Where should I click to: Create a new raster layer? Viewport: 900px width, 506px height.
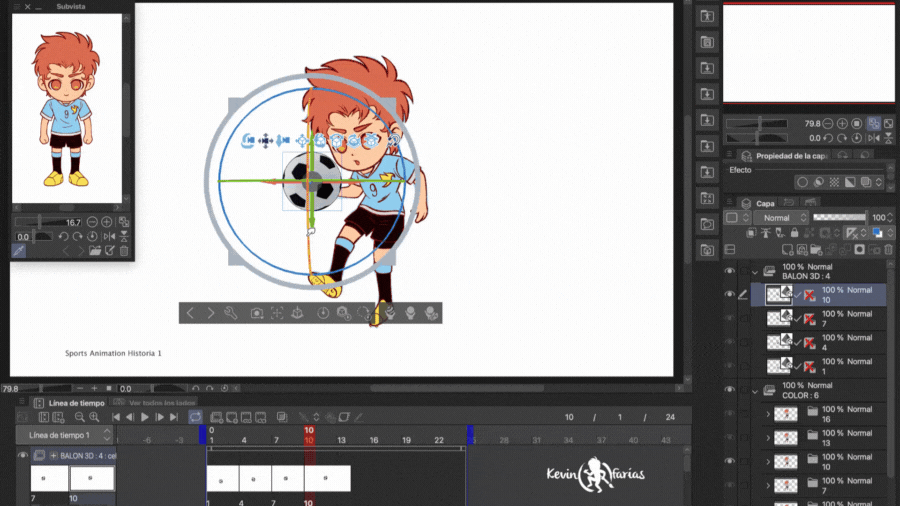pos(788,250)
